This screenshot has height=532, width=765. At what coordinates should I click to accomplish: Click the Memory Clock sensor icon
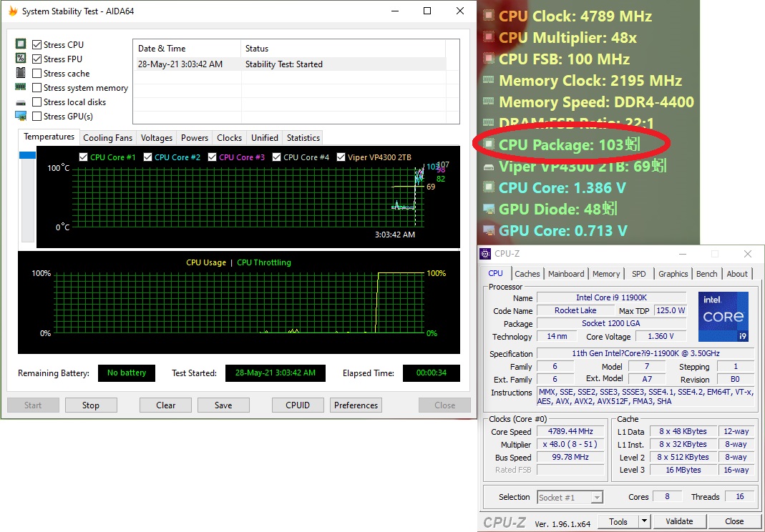pos(488,79)
